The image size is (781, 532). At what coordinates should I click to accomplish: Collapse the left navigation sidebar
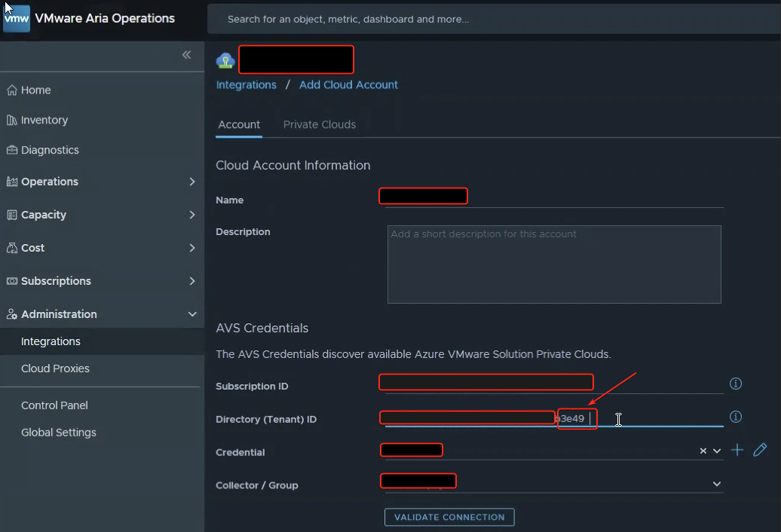point(186,55)
